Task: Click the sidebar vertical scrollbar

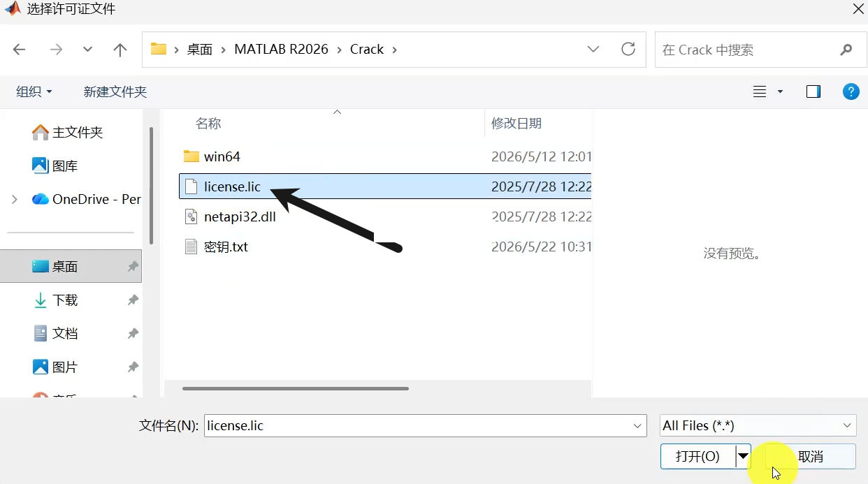Action: coord(151,185)
